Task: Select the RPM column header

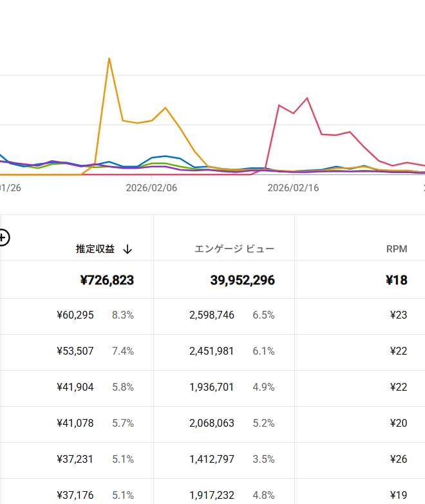Action: point(397,249)
